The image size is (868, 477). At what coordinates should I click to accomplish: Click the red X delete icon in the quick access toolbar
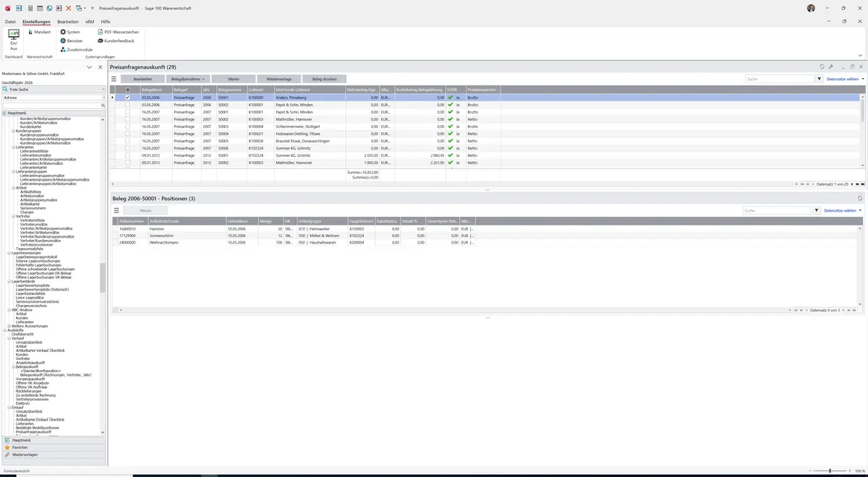[69, 8]
